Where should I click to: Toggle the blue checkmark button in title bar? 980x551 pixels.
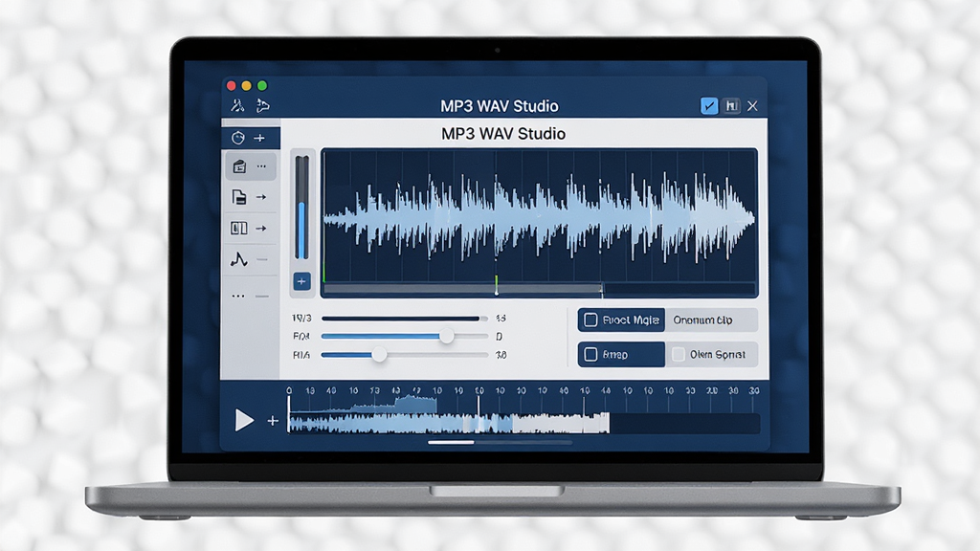(709, 105)
